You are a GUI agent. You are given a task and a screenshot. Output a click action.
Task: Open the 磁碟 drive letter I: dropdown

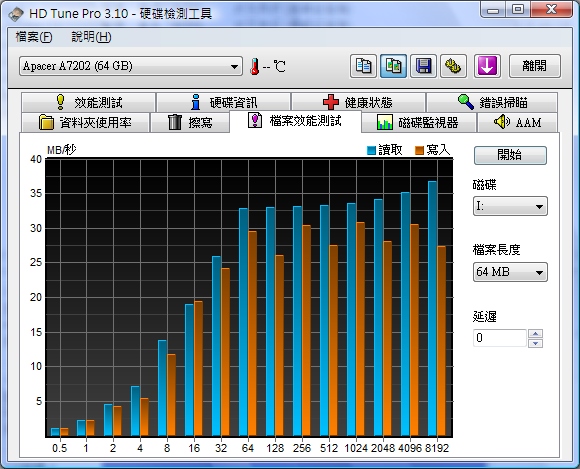pyautogui.click(x=510, y=206)
